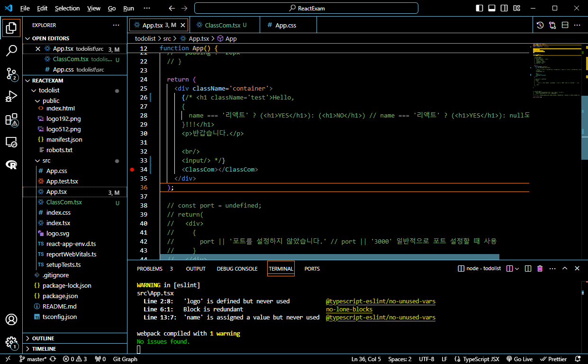Toggle the primary side bar layout icon
The image size is (588, 364).
pos(479,8)
